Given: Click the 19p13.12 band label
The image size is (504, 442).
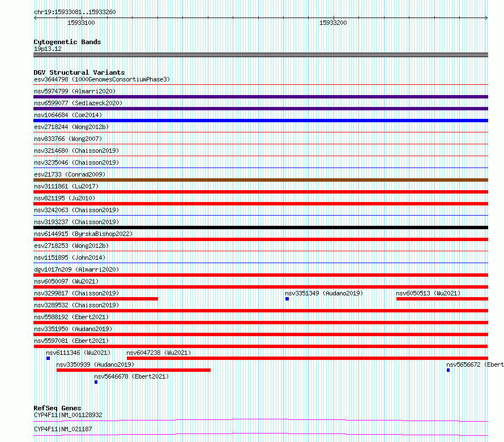Looking at the screenshot, I should click(48, 49).
